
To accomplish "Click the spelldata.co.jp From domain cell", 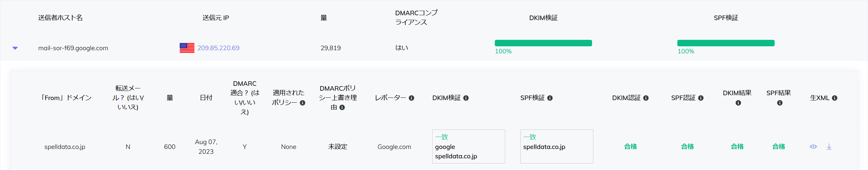I will (x=65, y=147).
